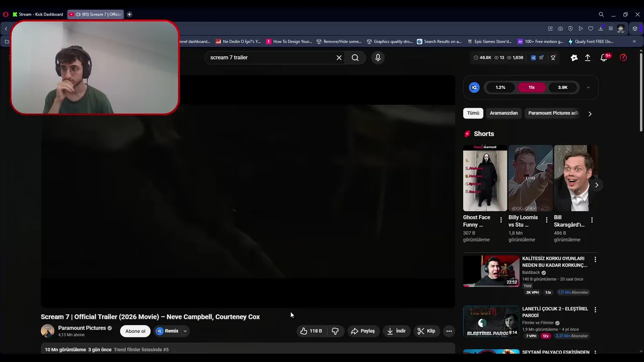Open options for Ghost Face Funny short

pyautogui.click(x=501, y=220)
